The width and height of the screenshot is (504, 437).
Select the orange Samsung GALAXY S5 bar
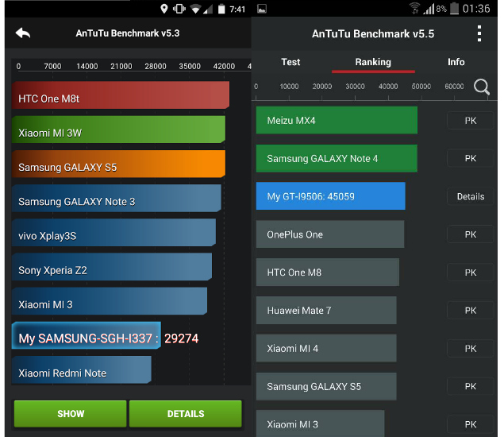[x=118, y=164]
